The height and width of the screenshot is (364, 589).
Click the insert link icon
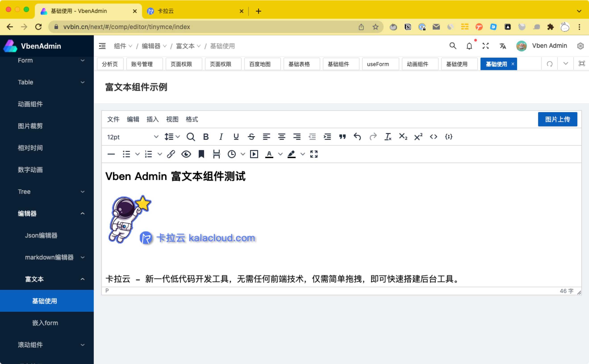170,154
